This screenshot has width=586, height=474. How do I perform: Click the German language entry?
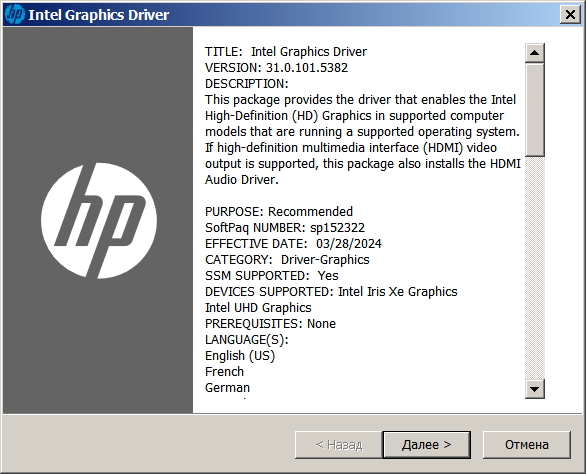227,388
